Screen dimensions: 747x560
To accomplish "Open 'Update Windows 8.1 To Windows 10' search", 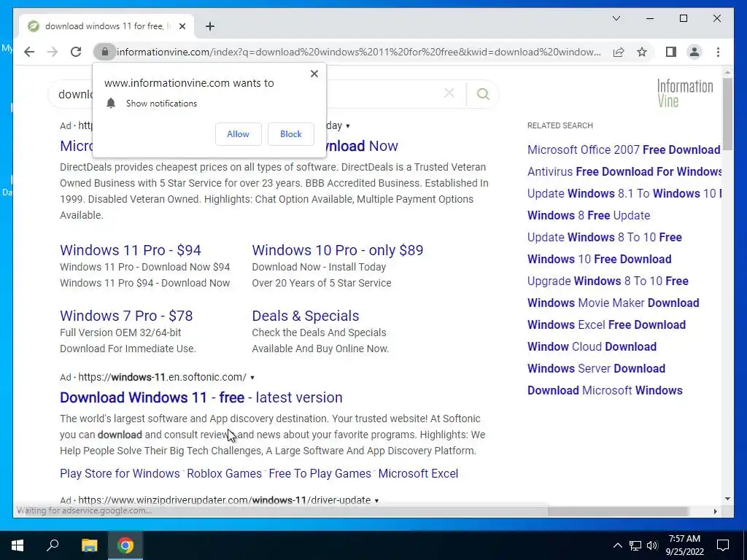I will coord(624,193).
